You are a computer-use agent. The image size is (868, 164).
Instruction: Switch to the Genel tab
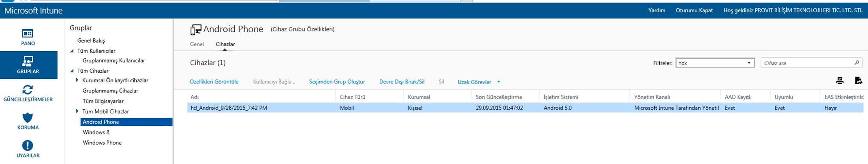click(197, 44)
